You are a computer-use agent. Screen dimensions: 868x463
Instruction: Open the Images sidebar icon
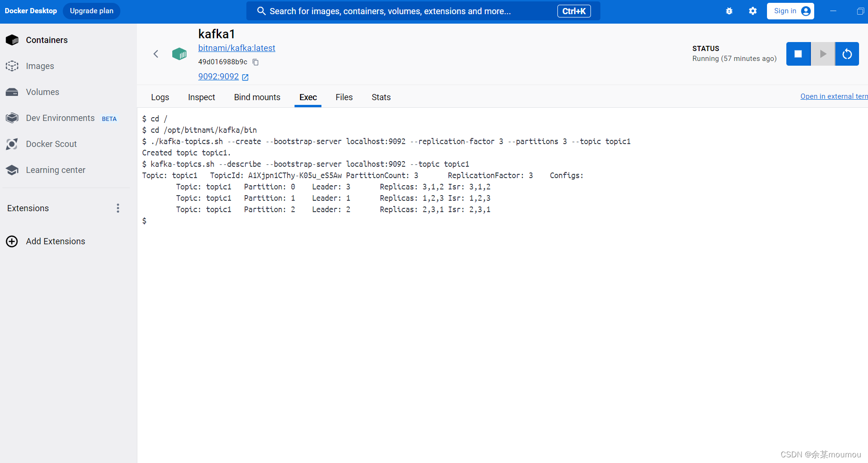click(12, 66)
